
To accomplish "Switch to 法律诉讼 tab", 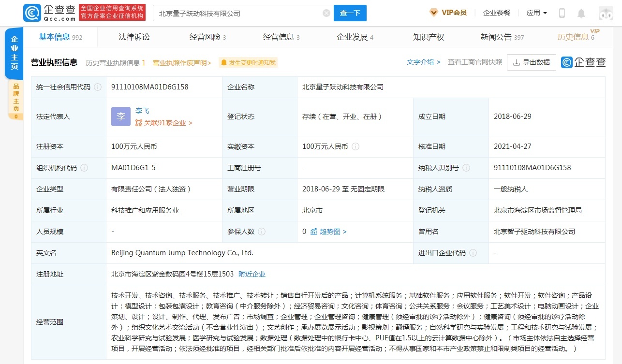I will [x=134, y=37].
